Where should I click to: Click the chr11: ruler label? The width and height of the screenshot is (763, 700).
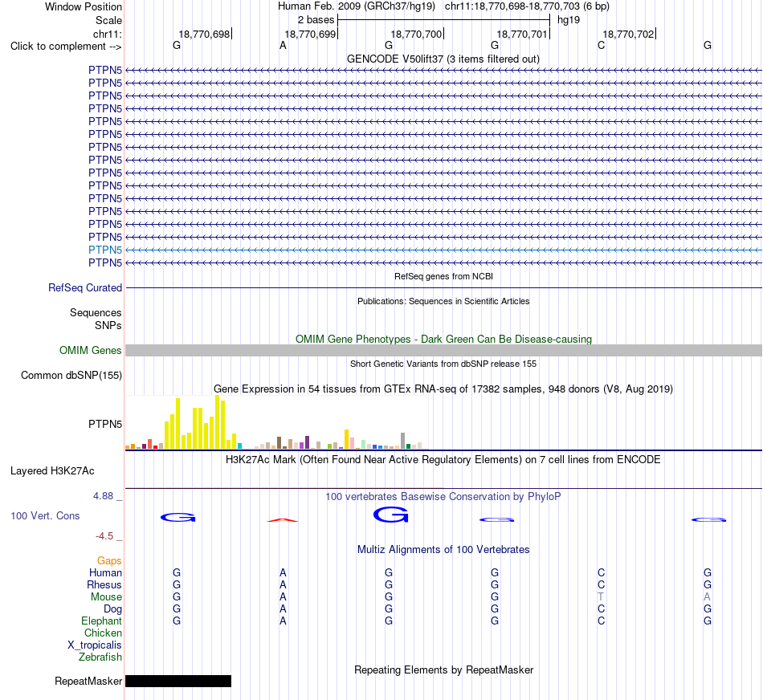107,34
